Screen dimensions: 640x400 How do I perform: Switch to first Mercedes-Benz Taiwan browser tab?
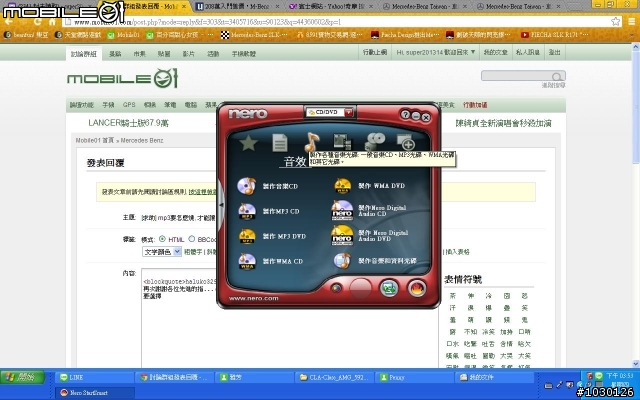(x=424, y=7)
